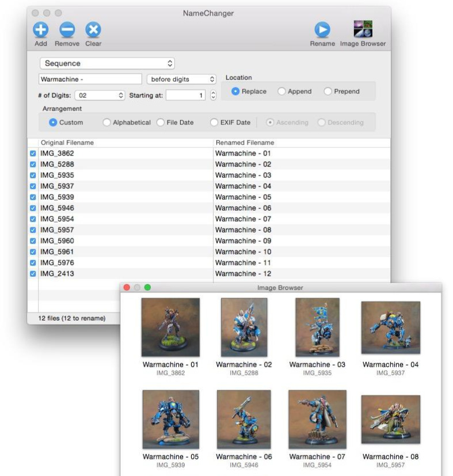
Task: Toggle checkbox for IMG_5946 row
Action: [x=33, y=208]
